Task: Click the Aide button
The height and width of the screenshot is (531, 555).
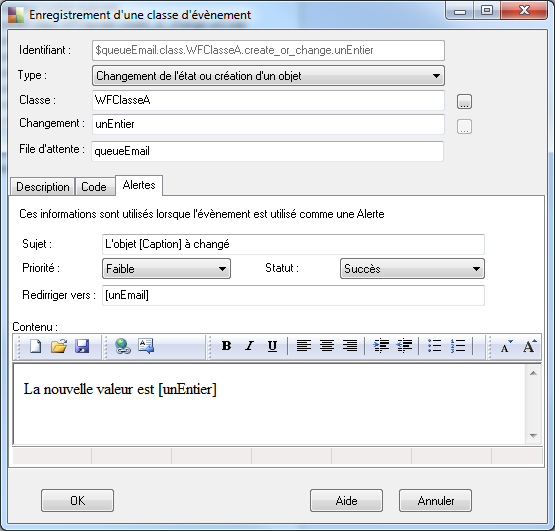Action: [347, 501]
